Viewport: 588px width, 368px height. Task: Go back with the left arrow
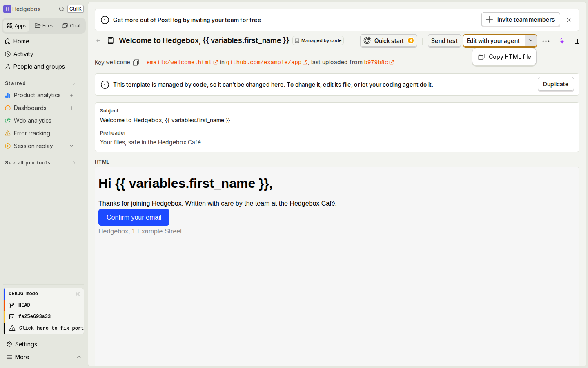pos(98,40)
